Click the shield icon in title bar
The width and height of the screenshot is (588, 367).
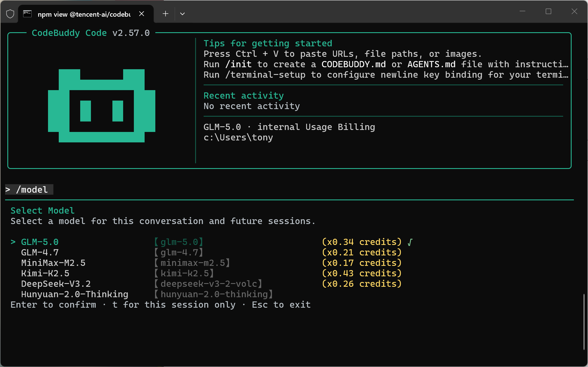[x=10, y=14]
